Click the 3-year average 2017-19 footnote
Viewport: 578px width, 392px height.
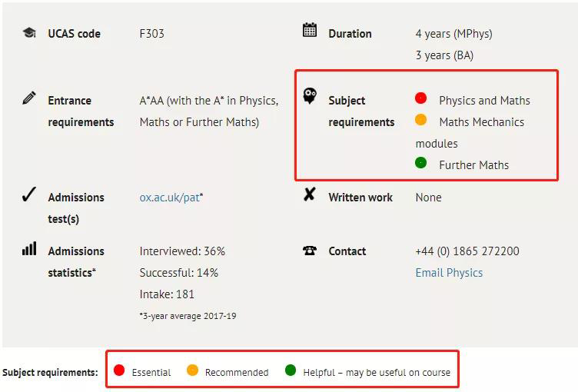pyautogui.click(x=188, y=316)
